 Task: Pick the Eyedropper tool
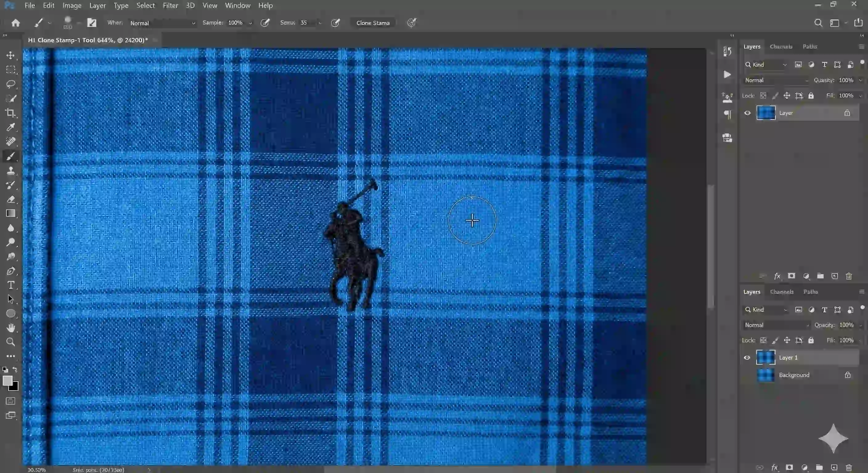(x=11, y=127)
